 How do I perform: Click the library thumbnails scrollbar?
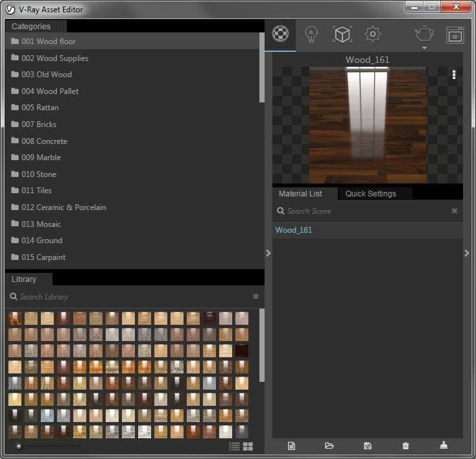262,345
